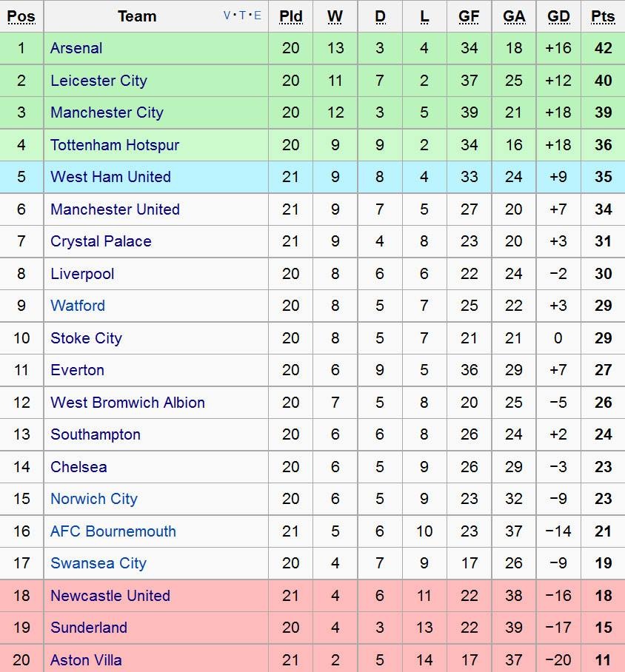Select the Tottenham Hotspur link
The image size is (625, 672).
115,145
